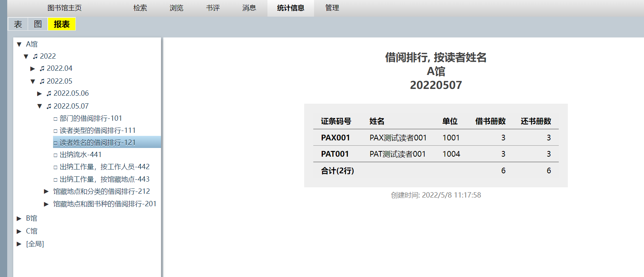Image resolution: width=644 pixels, height=277 pixels.
Task: Click the 借书册数 column header
Action: 491,121
